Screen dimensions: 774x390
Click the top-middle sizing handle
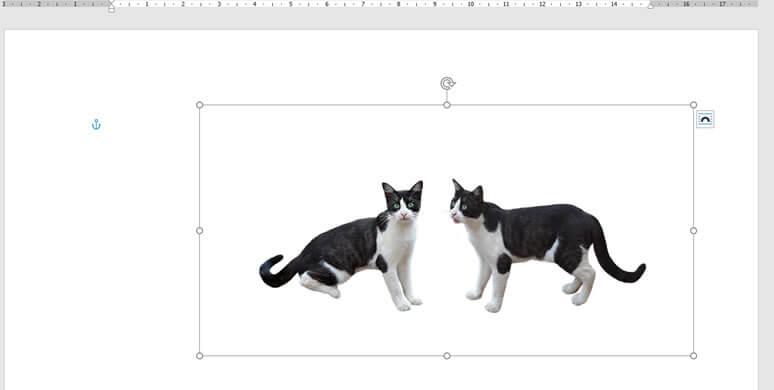pyautogui.click(x=447, y=105)
